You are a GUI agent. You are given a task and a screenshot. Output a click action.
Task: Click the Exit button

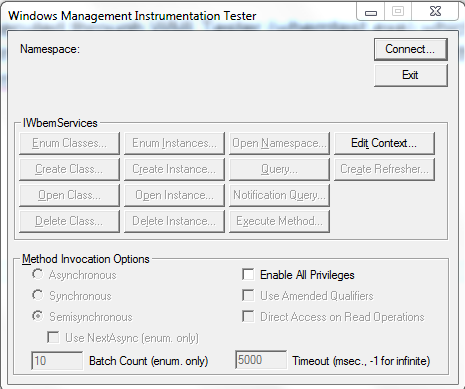click(x=410, y=75)
